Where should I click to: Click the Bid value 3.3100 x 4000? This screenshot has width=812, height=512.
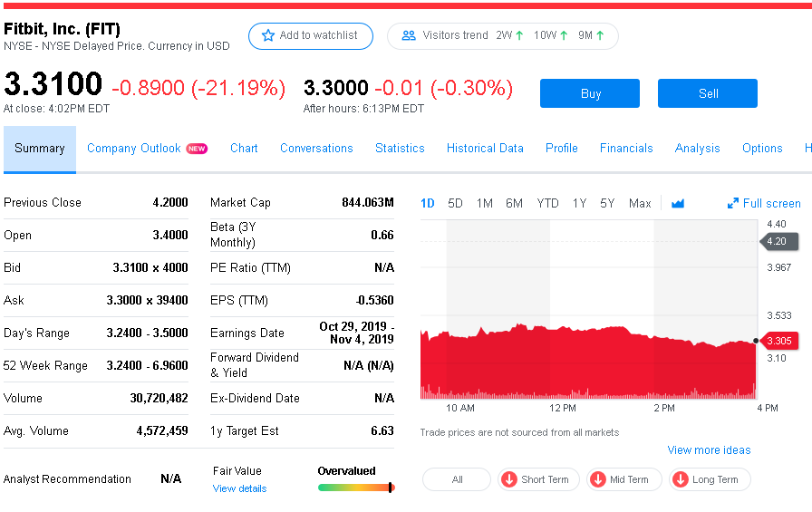(x=150, y=268)
